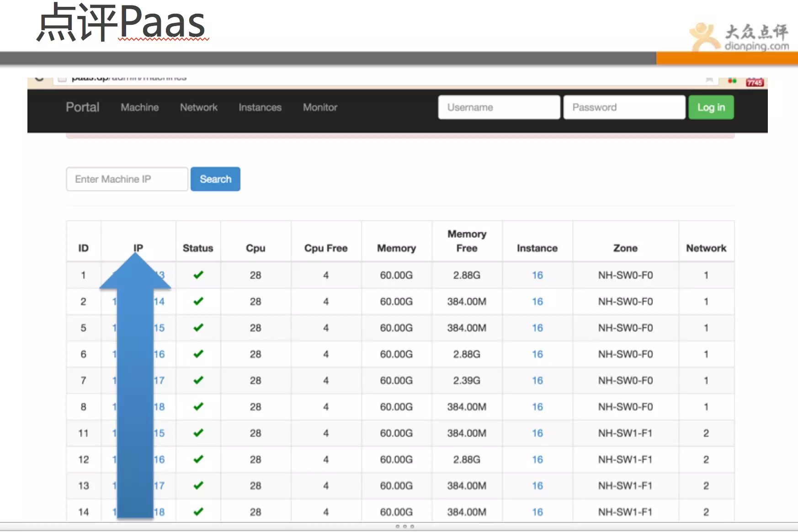Image resolution: width=798 pixels, height=532 pixels.
Task: Follow the Instance link 16 in row ID 13
Action: (x=537, y=485)
